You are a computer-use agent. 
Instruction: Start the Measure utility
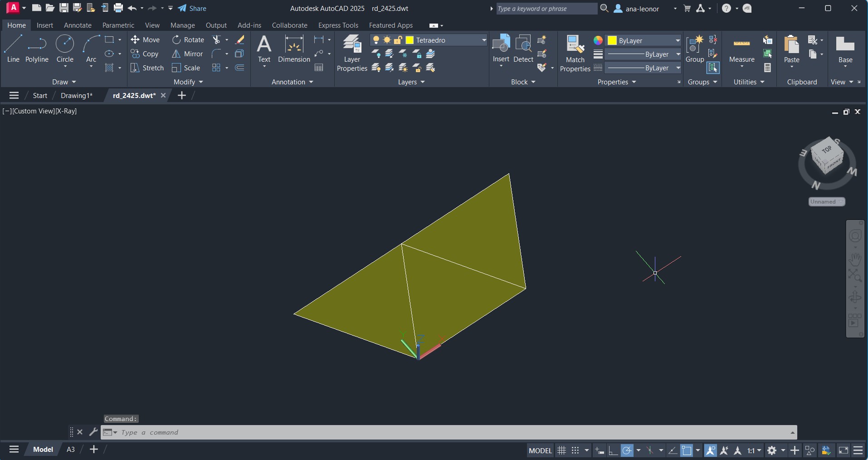tap(741, 49)
